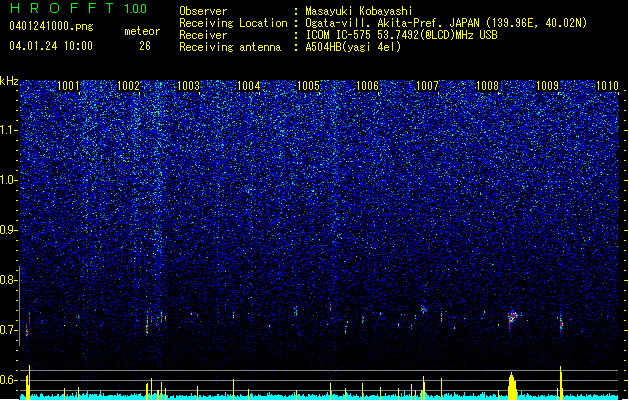Click the strong meteor echo after the 1008 marker

(512, 318)
